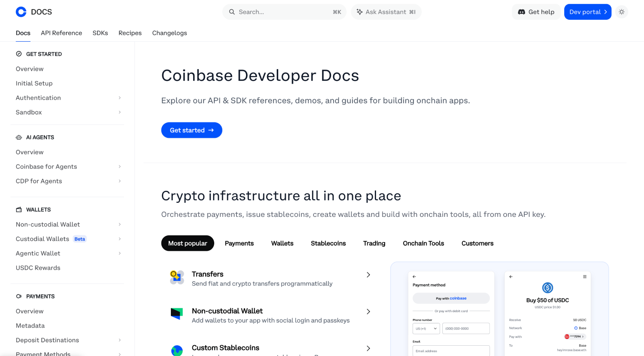Select the Payments filter tab
This screenshot has height=356, width=644.
tap(239, 243)
